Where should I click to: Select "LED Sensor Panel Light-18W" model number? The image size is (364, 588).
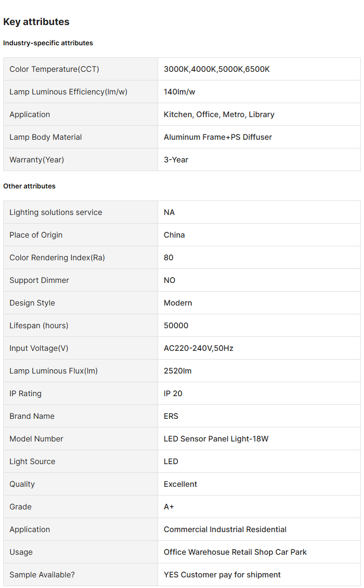(216, 439)
